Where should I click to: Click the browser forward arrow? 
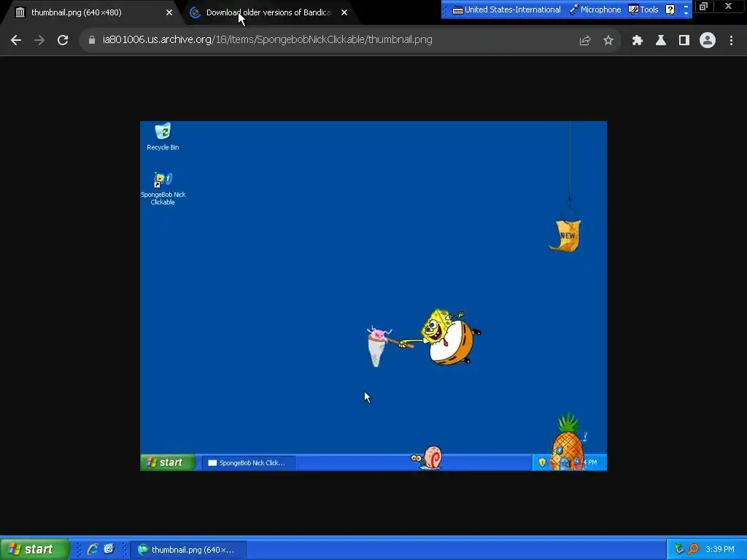[x=39, y=41]
